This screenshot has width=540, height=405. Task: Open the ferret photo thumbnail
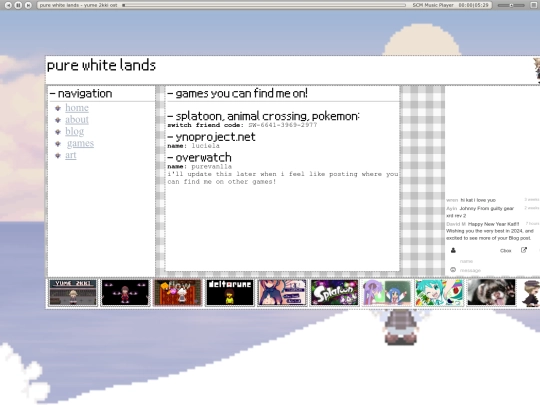(x=491, y=293)
